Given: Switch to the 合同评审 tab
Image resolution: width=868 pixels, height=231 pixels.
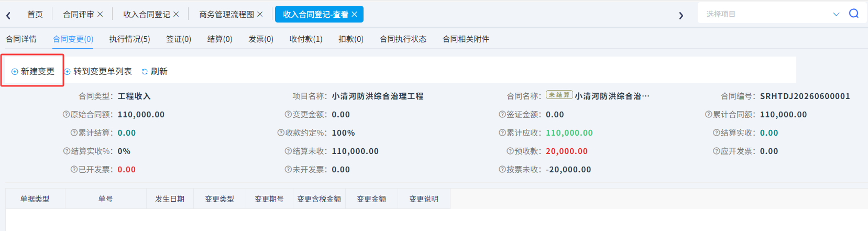Looking at the screenshot, I should coord(79,14).
